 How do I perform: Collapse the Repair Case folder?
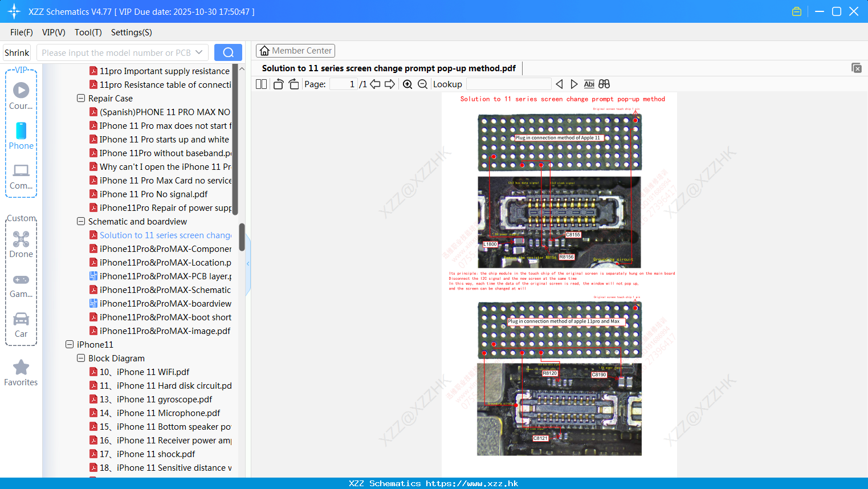pos(81,98)
